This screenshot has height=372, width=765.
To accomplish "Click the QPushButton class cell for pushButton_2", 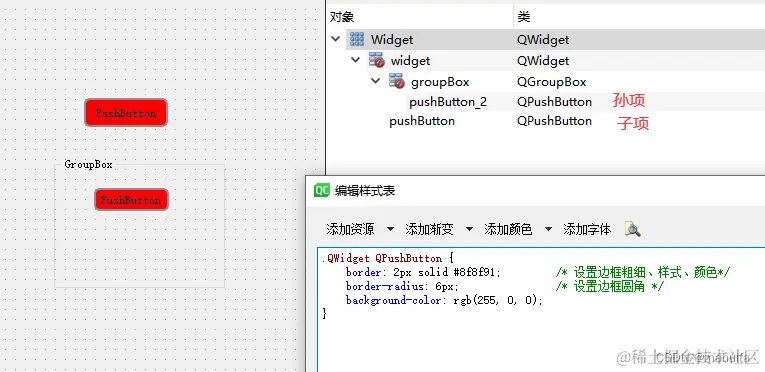I will (554, 102).
